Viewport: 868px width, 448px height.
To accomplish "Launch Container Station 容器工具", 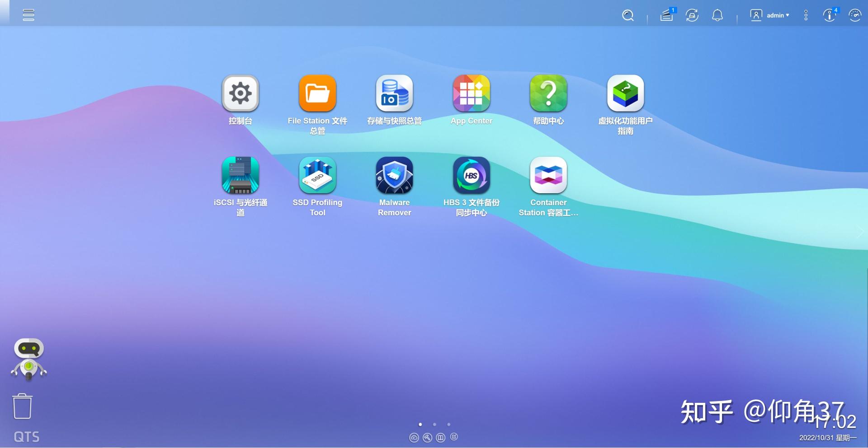I will (x=548, y=175).
